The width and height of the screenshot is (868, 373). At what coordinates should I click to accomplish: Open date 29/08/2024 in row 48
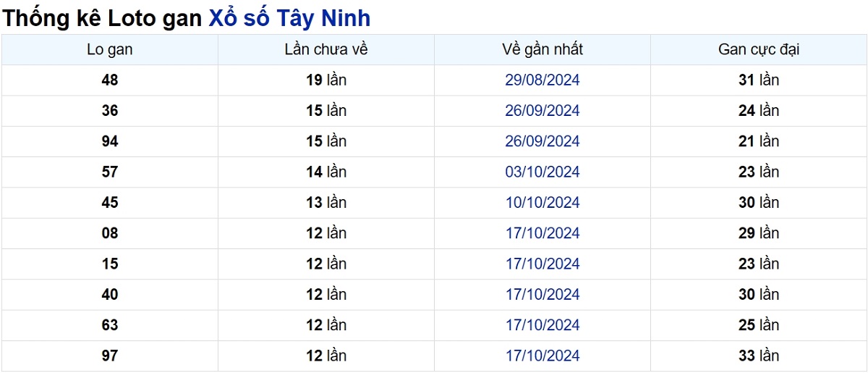[542, 80]
